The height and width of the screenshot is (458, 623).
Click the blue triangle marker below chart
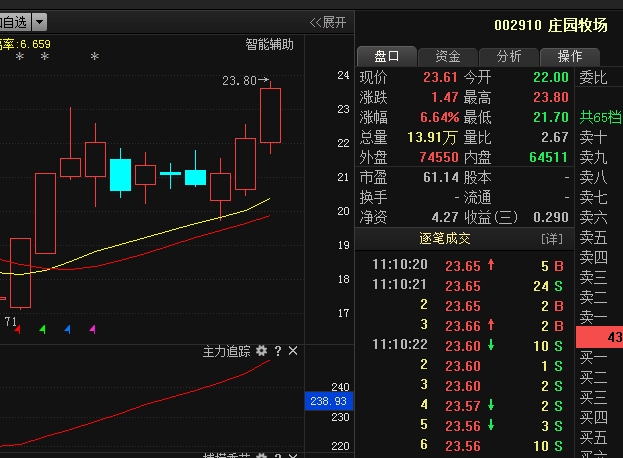pos(68,329)
